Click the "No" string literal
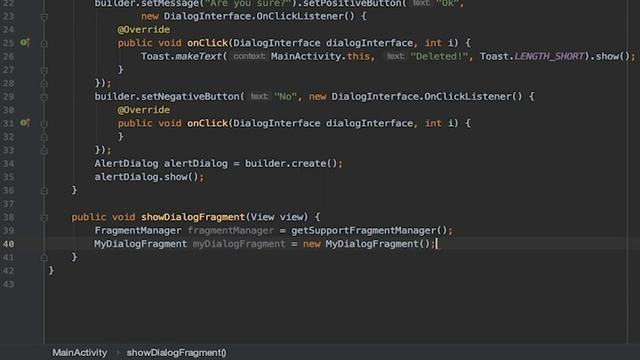This screenshot has width=640, height=360. click(x=285, y=97)
